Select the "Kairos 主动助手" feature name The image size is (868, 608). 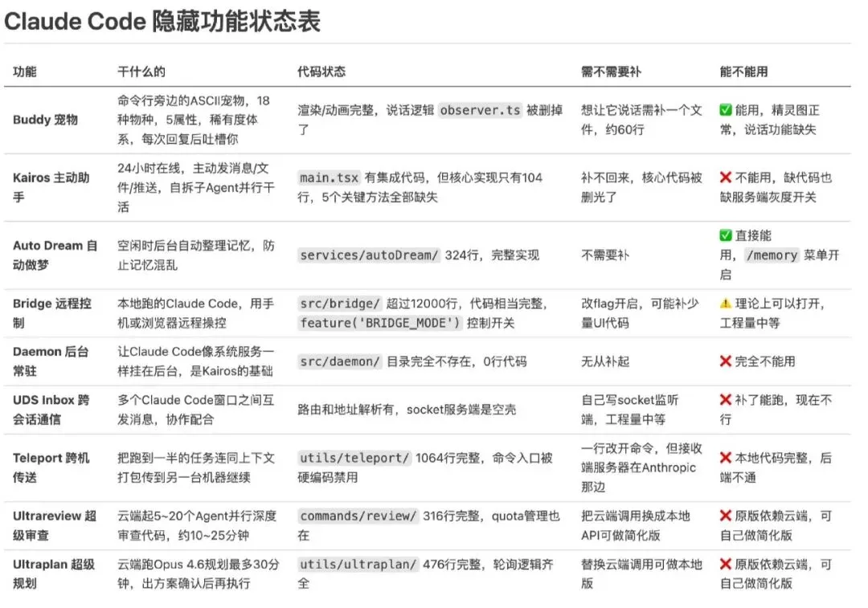pos(51,188)
